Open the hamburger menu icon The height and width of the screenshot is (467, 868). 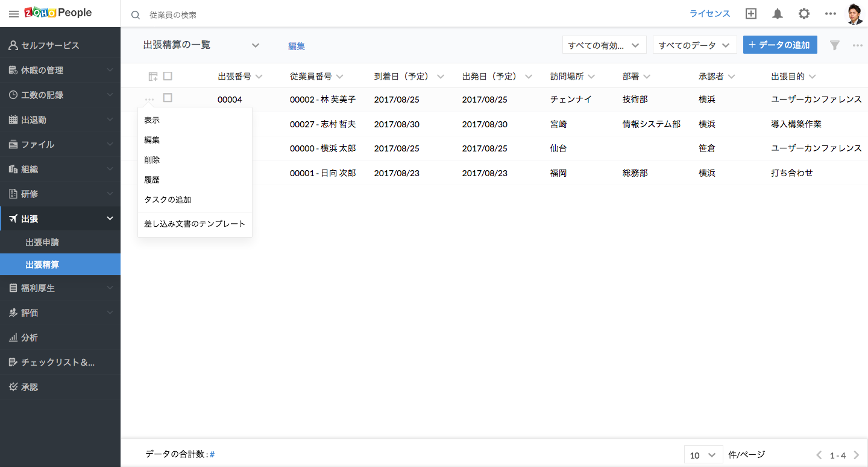tap(13, 14)
